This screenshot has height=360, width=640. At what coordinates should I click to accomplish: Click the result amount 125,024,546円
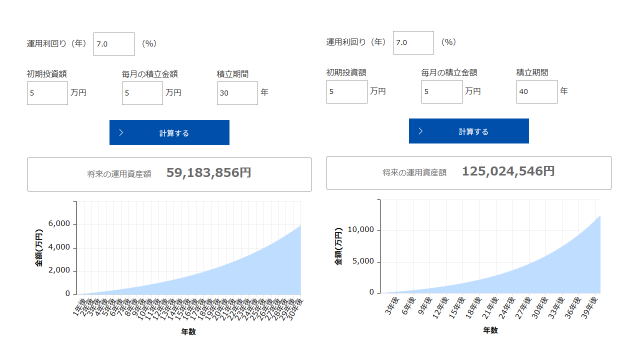point(508,171)
